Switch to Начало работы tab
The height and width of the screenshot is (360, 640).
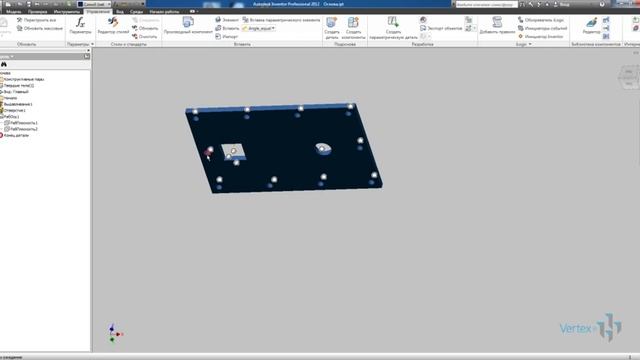164,11
